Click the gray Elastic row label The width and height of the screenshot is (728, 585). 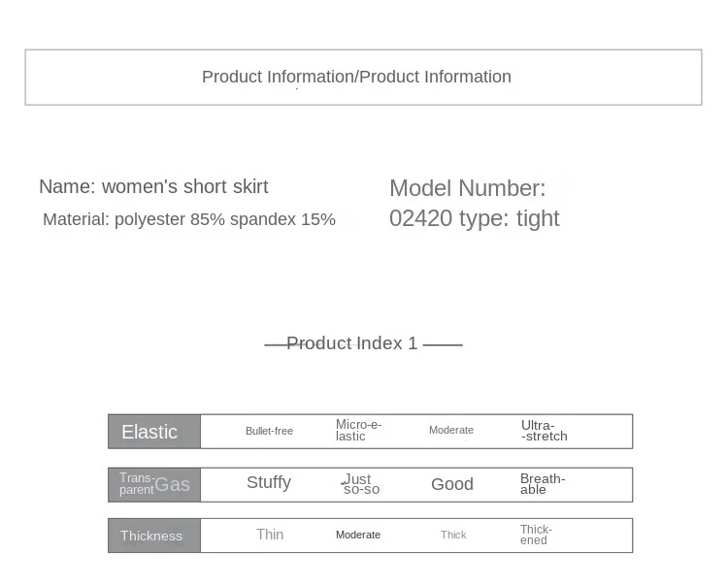[153, 432]
